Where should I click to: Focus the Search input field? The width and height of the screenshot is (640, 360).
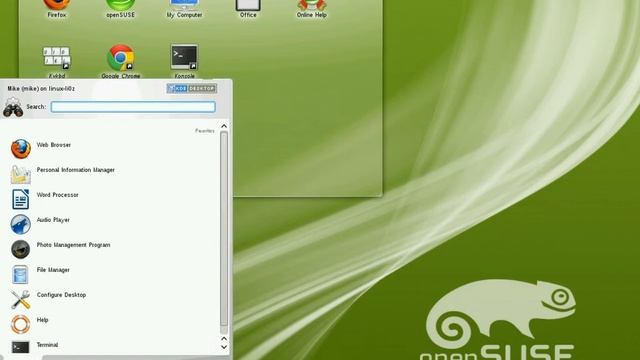(133, 107)
